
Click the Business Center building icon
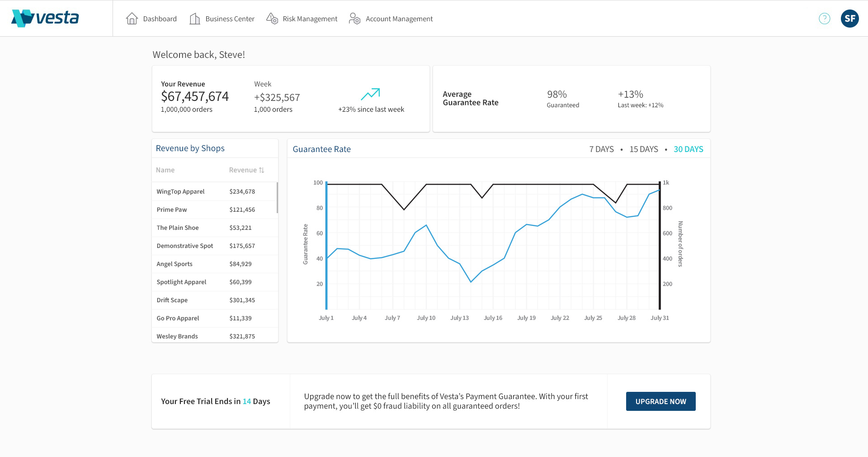point(195,18)
